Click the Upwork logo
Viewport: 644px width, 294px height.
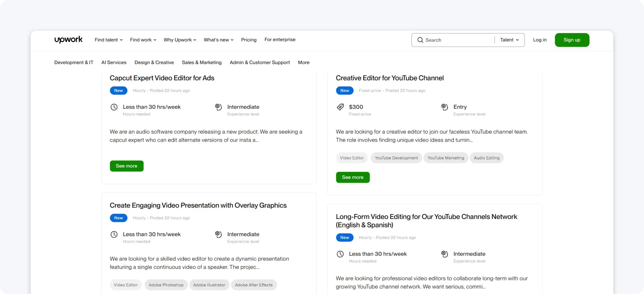68,40
